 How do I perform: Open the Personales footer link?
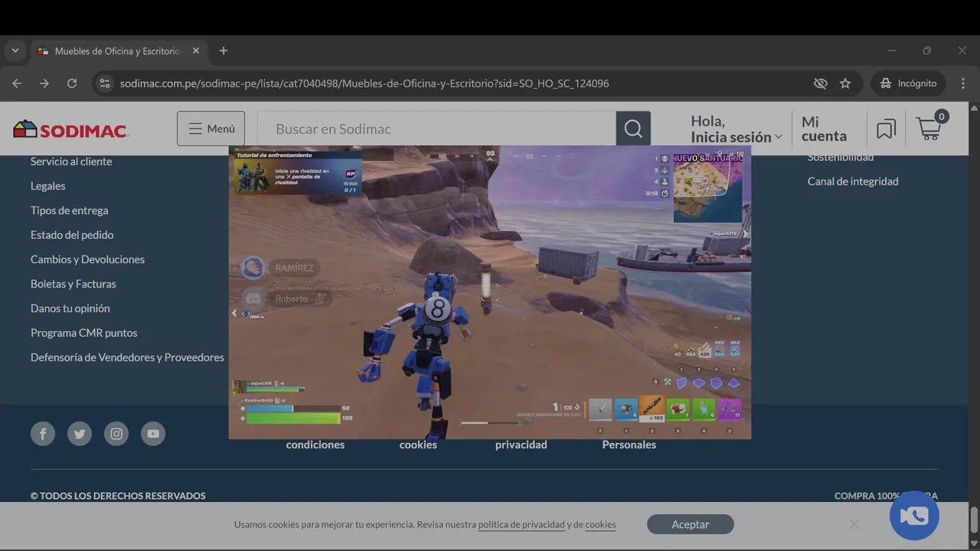tap(629, 445)
